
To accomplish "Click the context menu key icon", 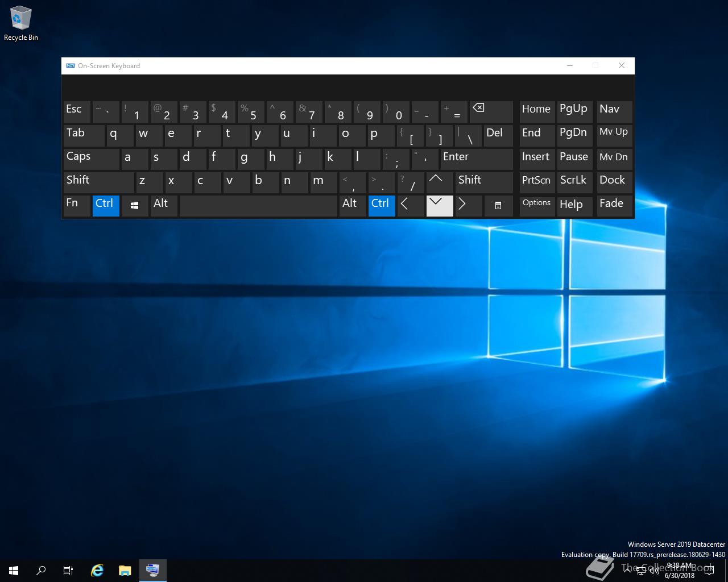I will coord(498,206).
